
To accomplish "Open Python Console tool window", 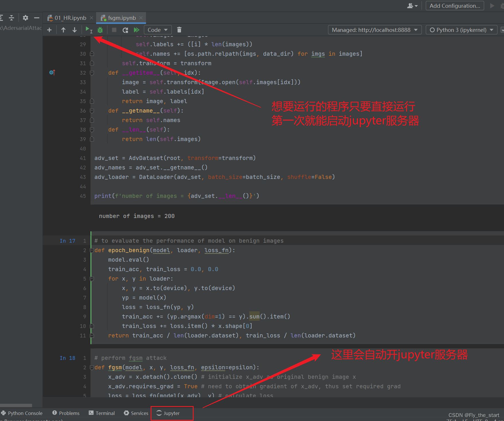I will 22,413.
